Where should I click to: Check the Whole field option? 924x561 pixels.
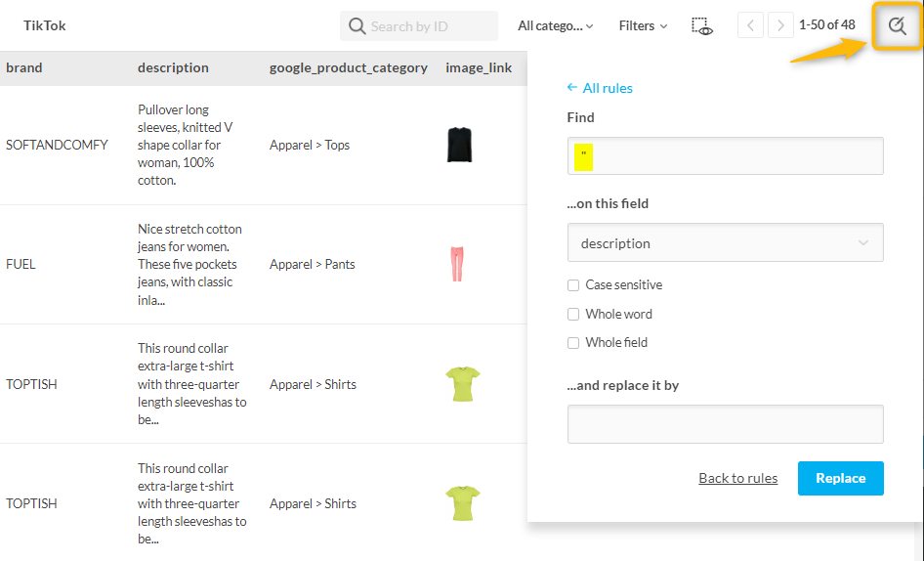click(573, 343)
